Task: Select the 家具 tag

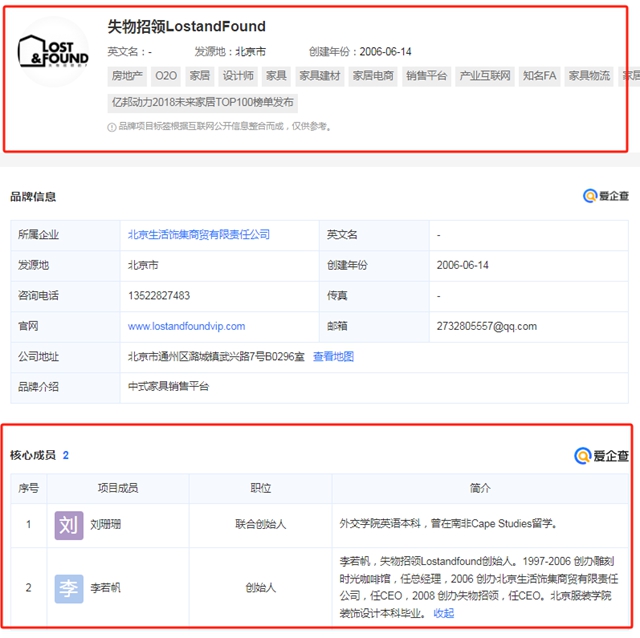Action: click(276, 76)
